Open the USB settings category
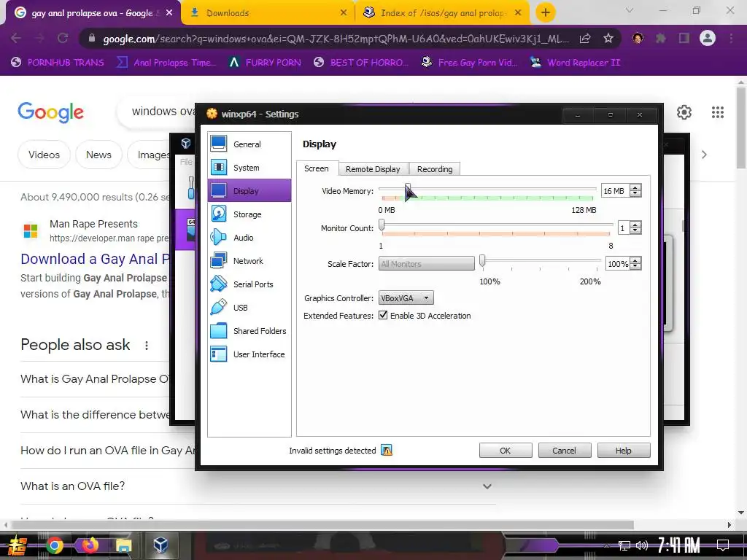 (249, 308)
